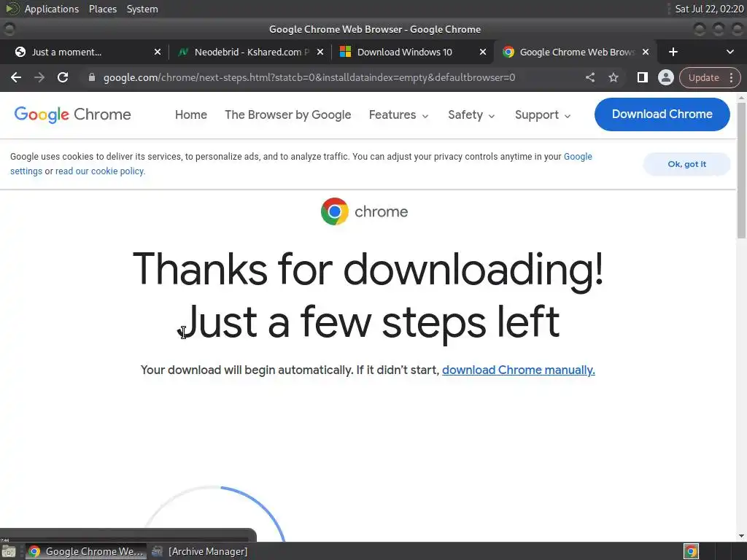The image size is (747, 560).
Task: Share this page with the share icon
Action: pos(589,77)
